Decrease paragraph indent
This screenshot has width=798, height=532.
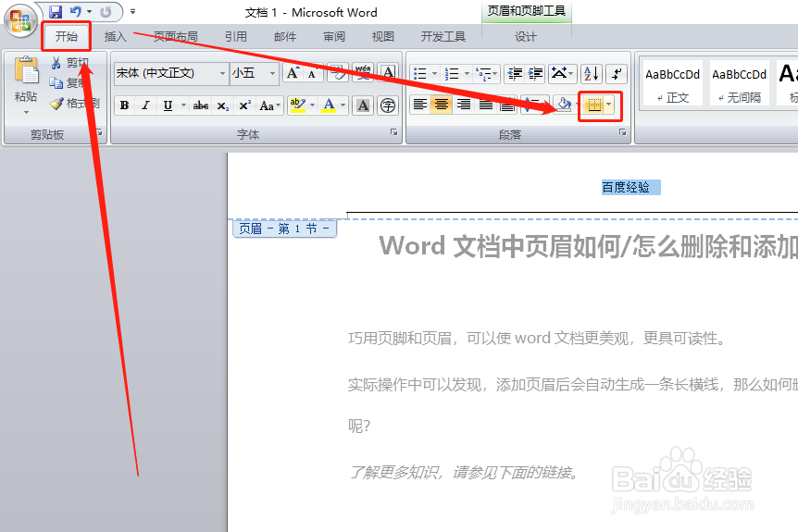point(515,74)
